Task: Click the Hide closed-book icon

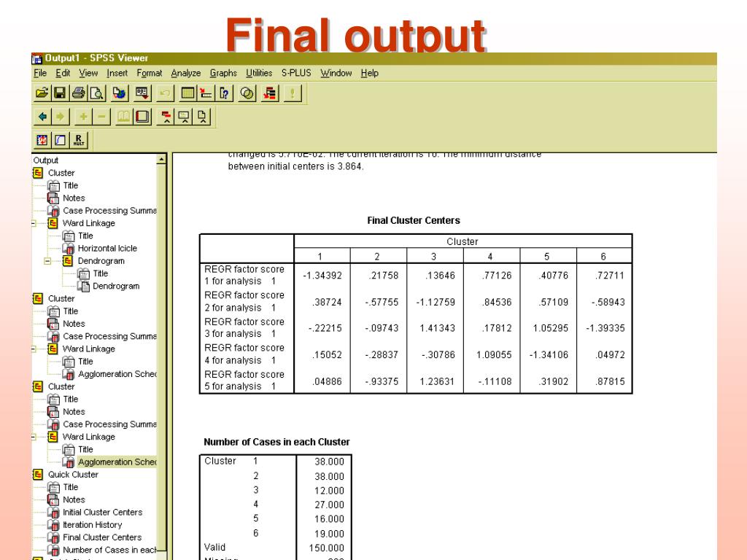Action: click(142, 117)
